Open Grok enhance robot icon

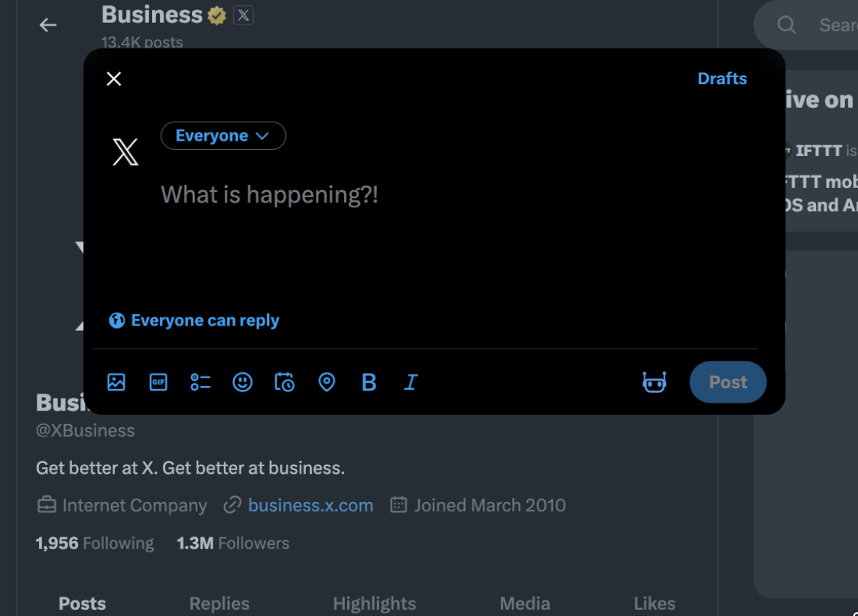pyautogui.click(x=655, y=382)
